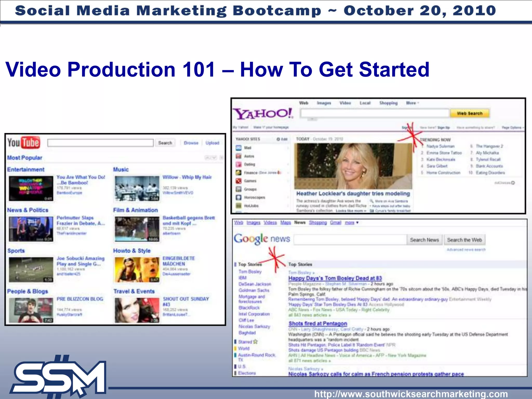532x399 pixels.
Task: Play the EINGEBILDETE MÄDCHEN video thumbnail
Action: 137,270
